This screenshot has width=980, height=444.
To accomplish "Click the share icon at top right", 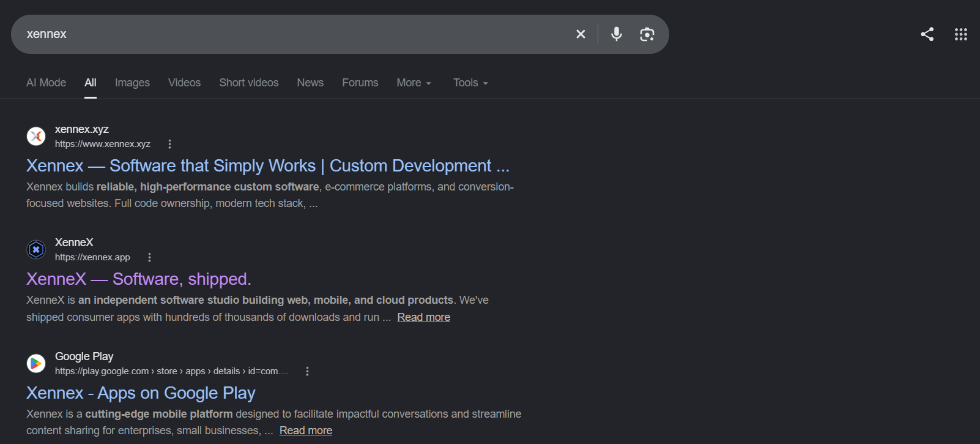I will coord(927,34).
